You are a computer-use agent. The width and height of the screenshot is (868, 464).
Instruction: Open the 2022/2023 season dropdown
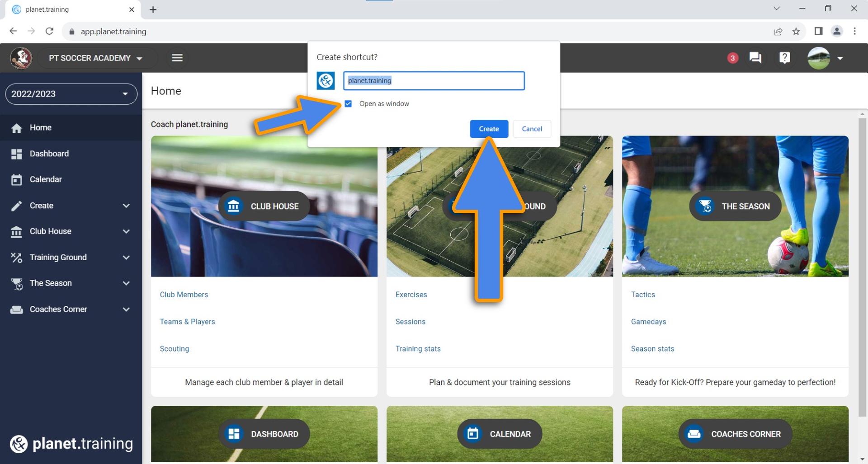71,94
